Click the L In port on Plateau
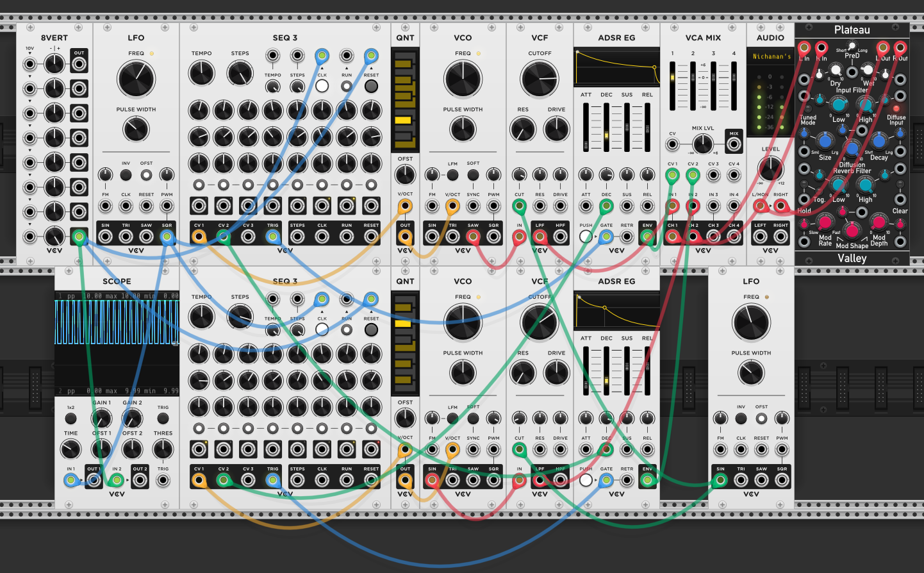924x573 pixels. click(x=804, y=47)
